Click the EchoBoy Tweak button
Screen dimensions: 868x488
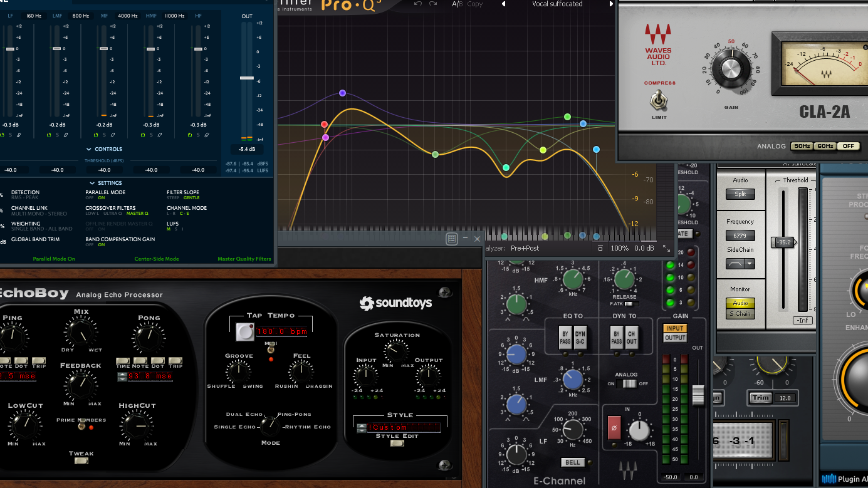click(x=81, y=460)
